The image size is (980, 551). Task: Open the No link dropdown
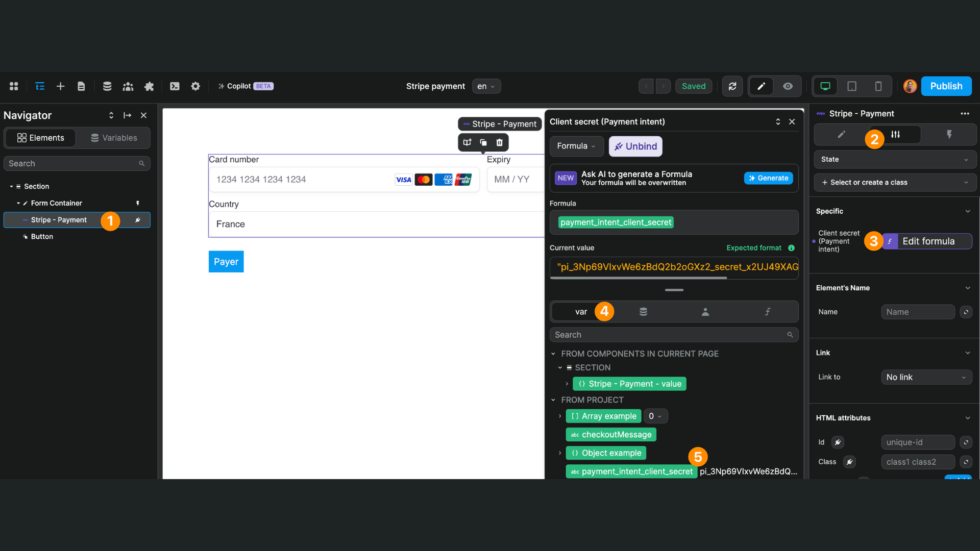click(x=926, y=377)
